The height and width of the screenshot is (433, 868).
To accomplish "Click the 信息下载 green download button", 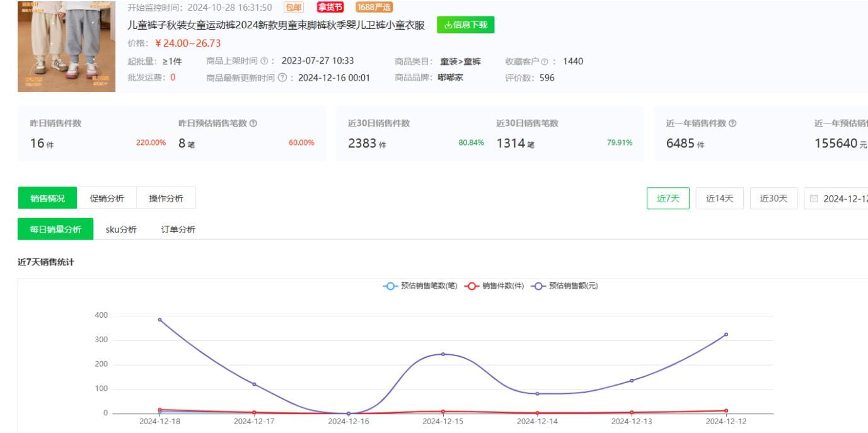I will pos(465,25).
